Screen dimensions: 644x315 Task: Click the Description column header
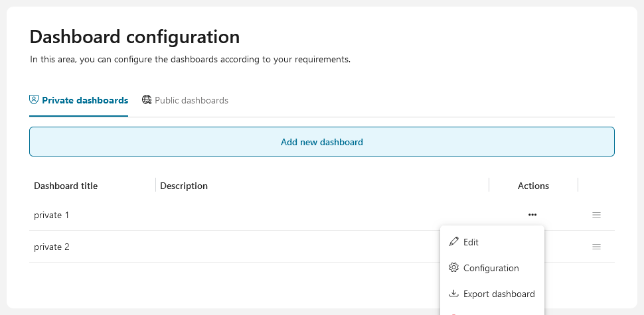coord(184,186)
